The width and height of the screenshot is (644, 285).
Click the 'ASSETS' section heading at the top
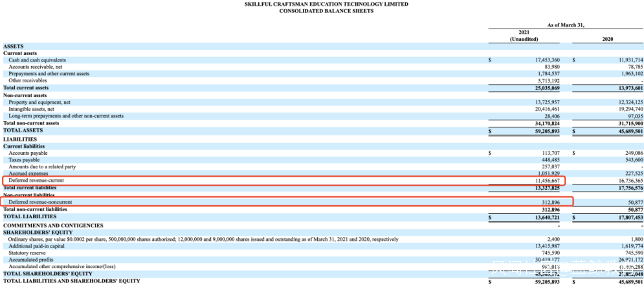point(14,47)
